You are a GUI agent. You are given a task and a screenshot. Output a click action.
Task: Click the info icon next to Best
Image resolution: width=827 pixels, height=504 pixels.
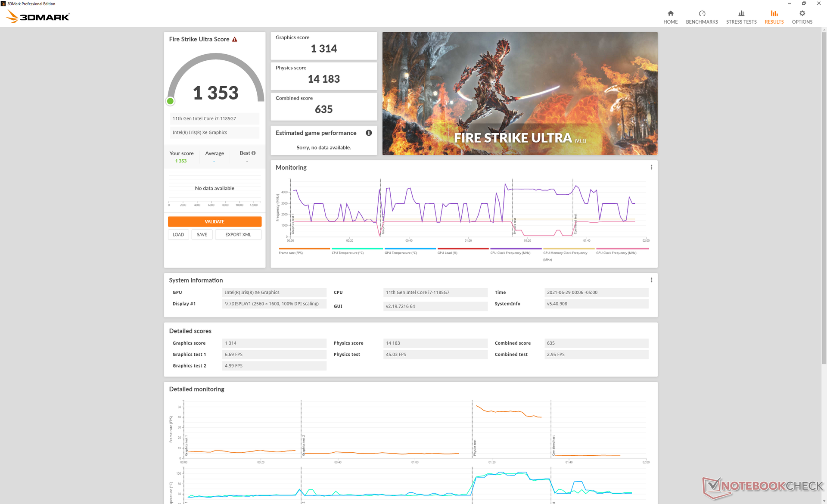(254, 153)
